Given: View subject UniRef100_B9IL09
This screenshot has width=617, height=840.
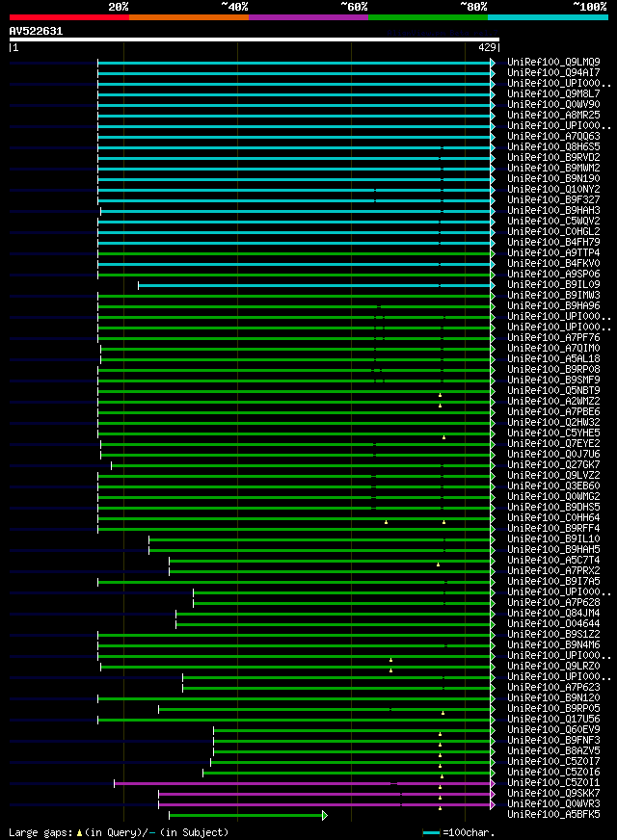Looking at the screenshot, I should 553,284.
